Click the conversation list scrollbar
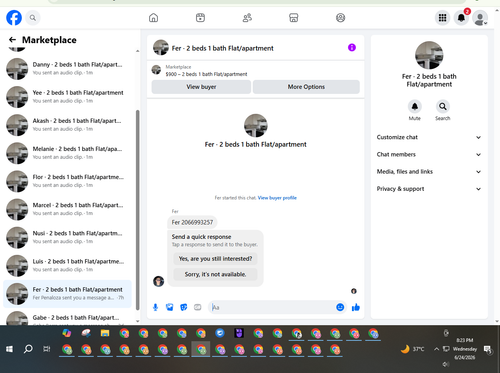 [x=138, y=210]
